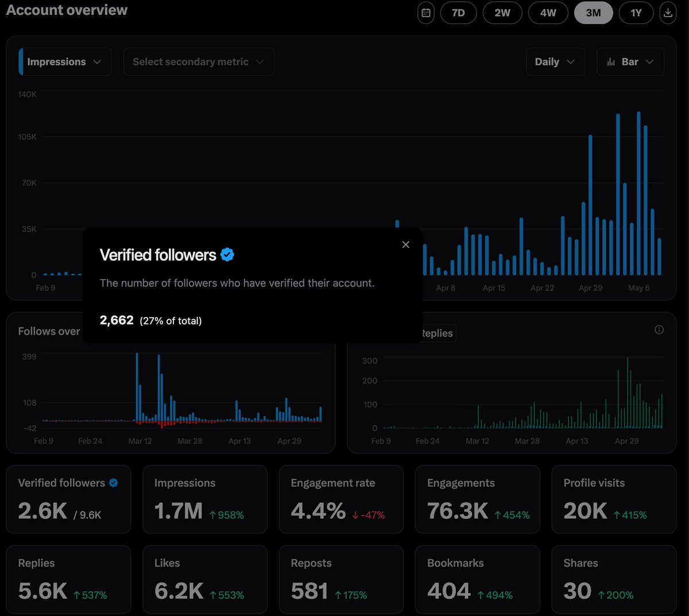Click verified badge in popup title
This screenshot has height=616, width=689.
point(227,254)
